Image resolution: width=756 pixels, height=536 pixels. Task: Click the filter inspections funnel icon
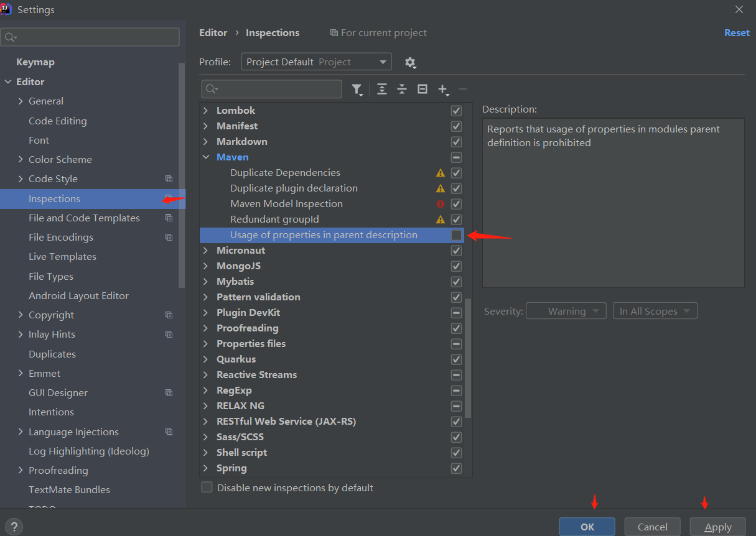[x=357, y=90]
